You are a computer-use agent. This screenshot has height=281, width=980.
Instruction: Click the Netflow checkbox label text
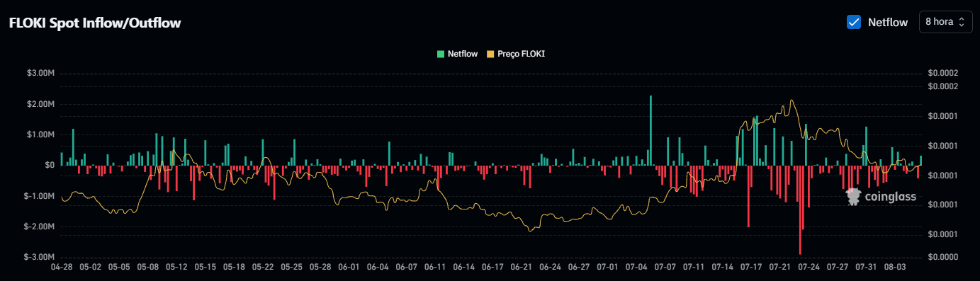pyautogui.click(x=888, y=22)
